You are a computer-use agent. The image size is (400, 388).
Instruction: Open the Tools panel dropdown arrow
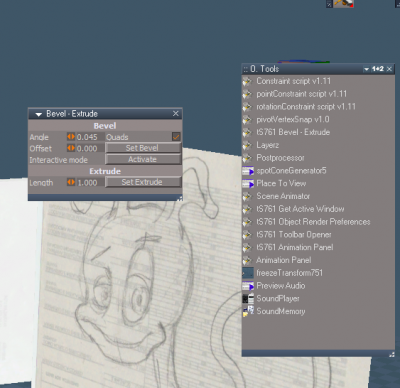[366, 69]
